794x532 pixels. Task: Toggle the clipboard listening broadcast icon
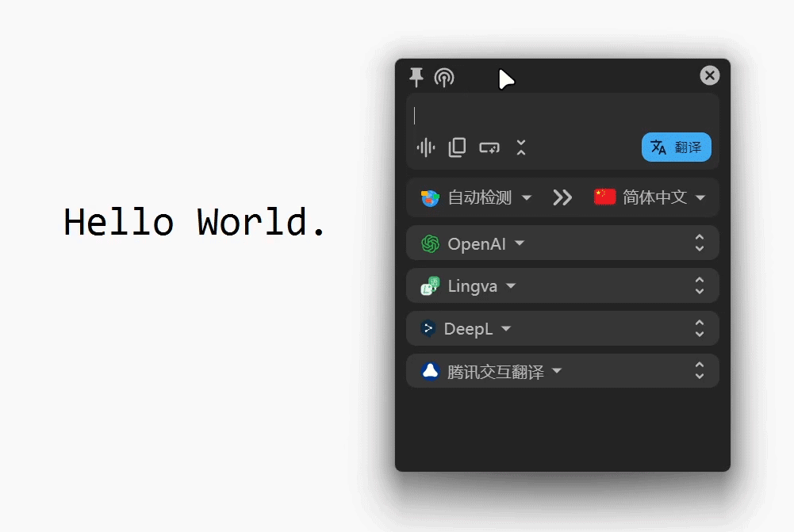pyautogui.click(x=444, y=78)
